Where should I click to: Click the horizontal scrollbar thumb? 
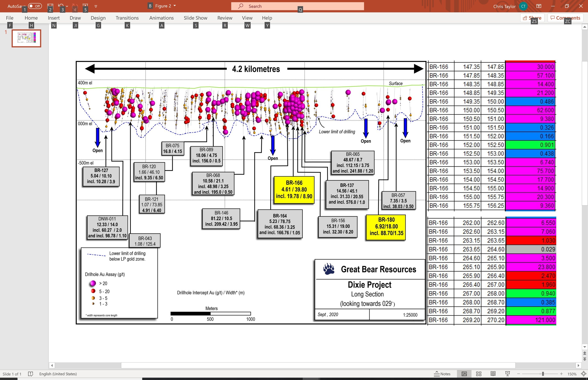(318, 365)
